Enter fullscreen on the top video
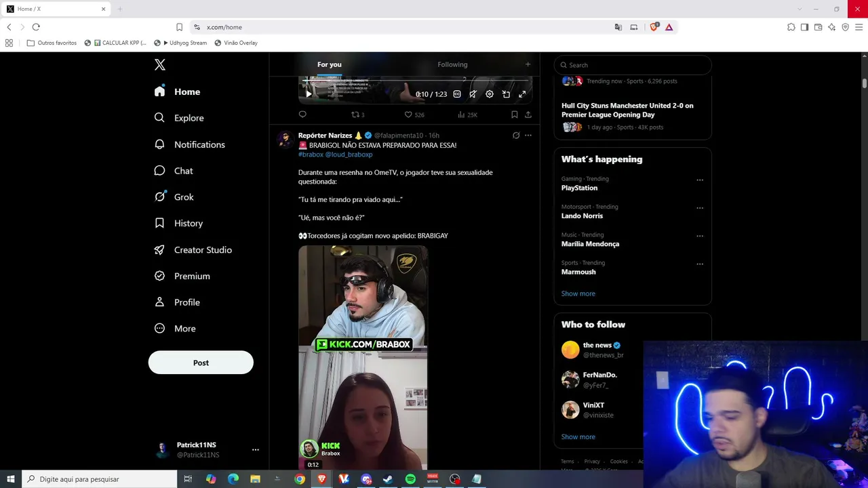Image resolution: width=868 pixels, height=488 pixels. [x=522, y=94]
